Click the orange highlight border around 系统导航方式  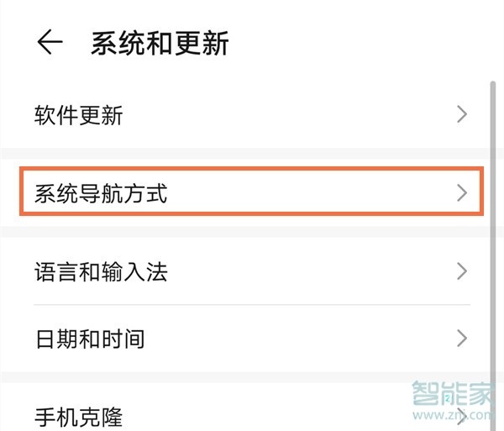(x=252, y=168)
